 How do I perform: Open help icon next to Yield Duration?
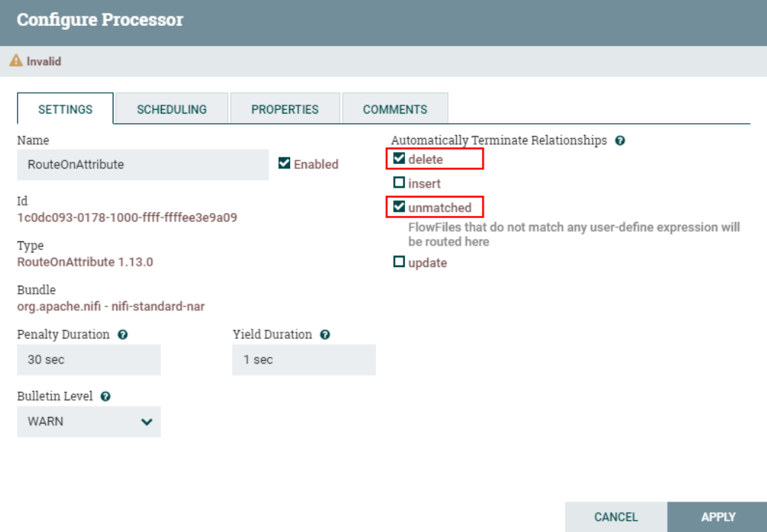pos(325,335)
